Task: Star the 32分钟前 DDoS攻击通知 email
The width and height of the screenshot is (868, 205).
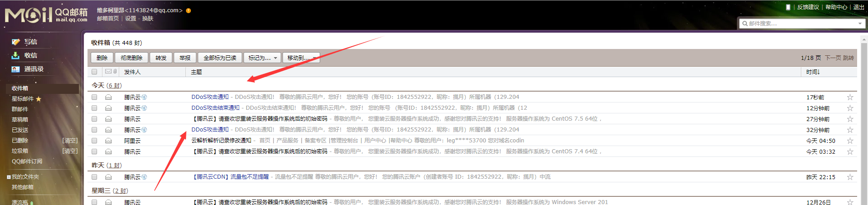Action: coord(850,130)
